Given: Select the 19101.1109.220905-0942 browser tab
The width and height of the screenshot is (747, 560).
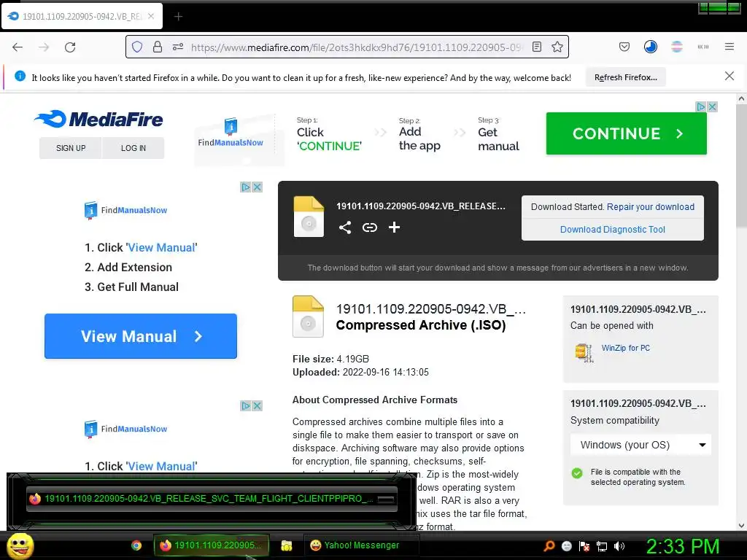Looking at the screenshot, I should (82, 16).
